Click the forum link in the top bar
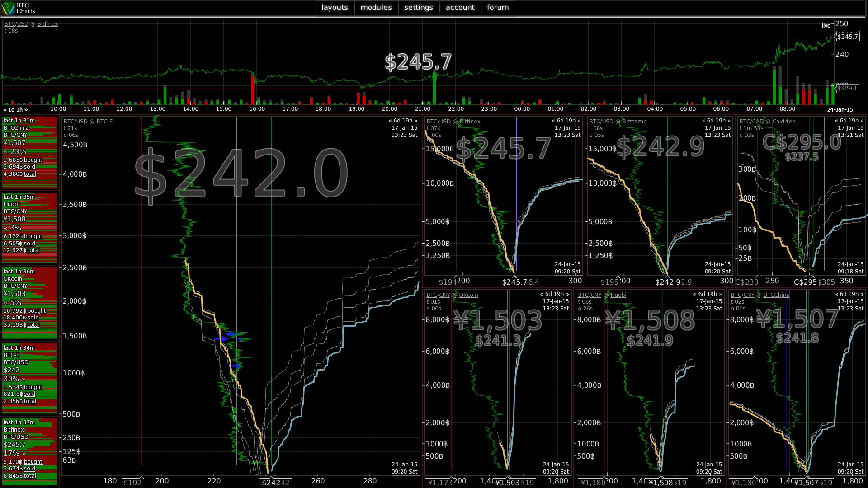 497,8
